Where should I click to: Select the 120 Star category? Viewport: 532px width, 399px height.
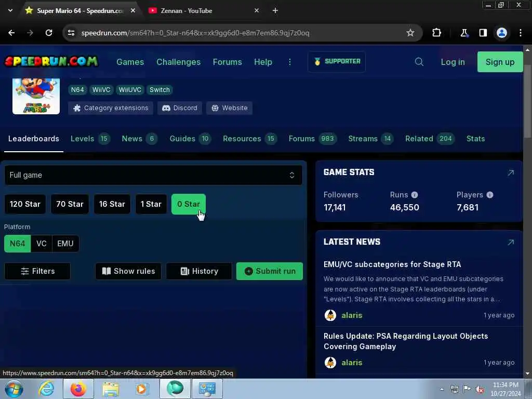(25, 204)
